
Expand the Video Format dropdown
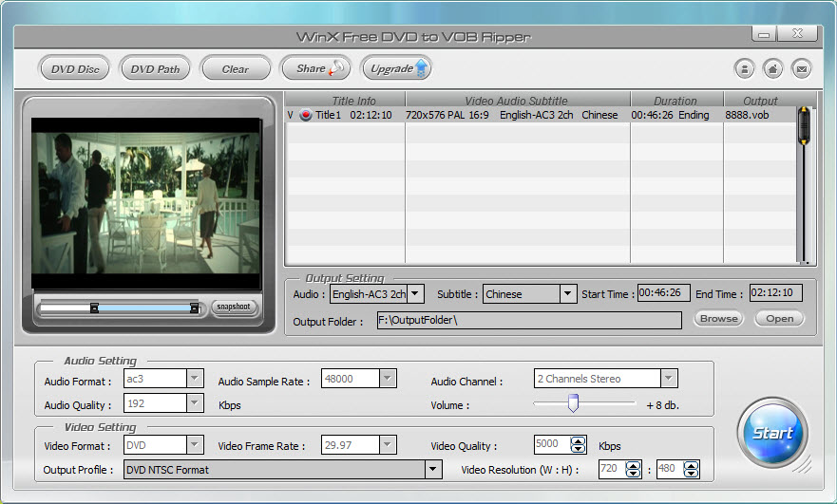pos(195,445)
